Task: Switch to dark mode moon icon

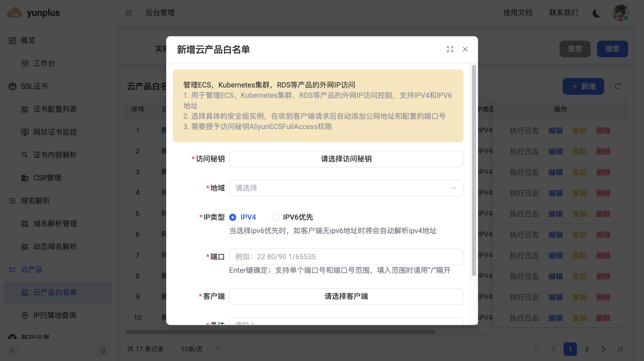Action: coord(596,13)
